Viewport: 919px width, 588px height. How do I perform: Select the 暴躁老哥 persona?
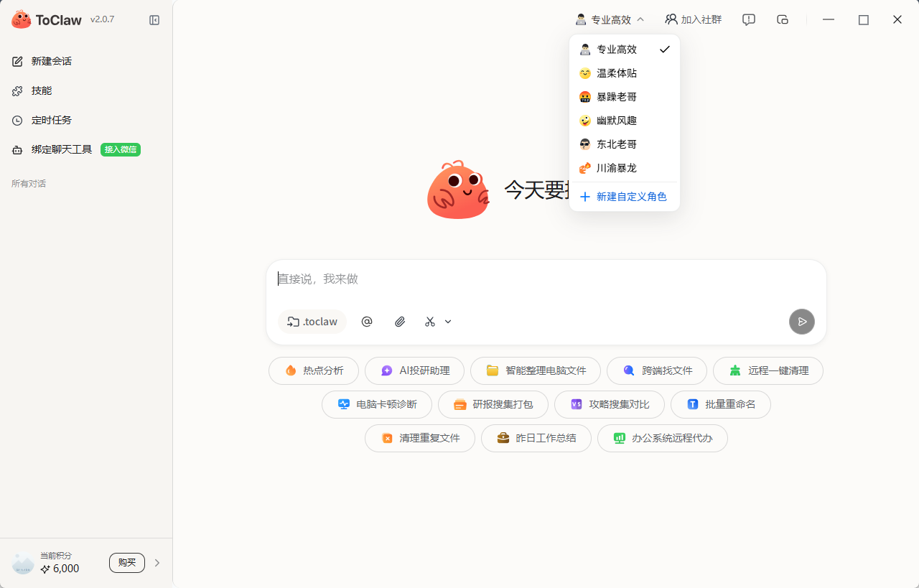pyautogui.click(x=616, y=96)
